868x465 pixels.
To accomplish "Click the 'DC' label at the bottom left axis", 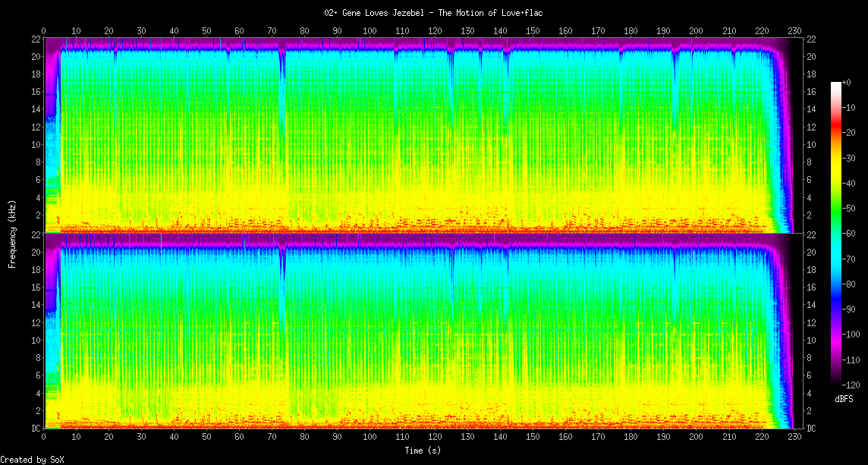I will click(35, 429).
